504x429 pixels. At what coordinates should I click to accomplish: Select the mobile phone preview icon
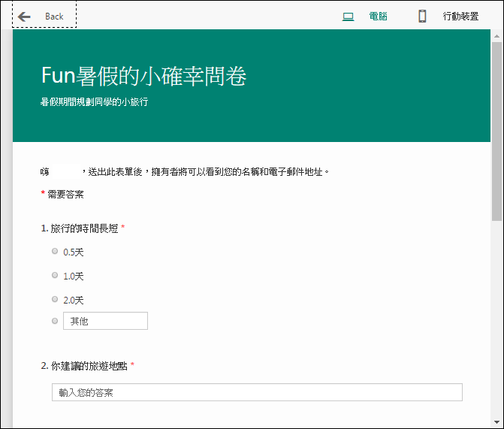tap(422, 16)
